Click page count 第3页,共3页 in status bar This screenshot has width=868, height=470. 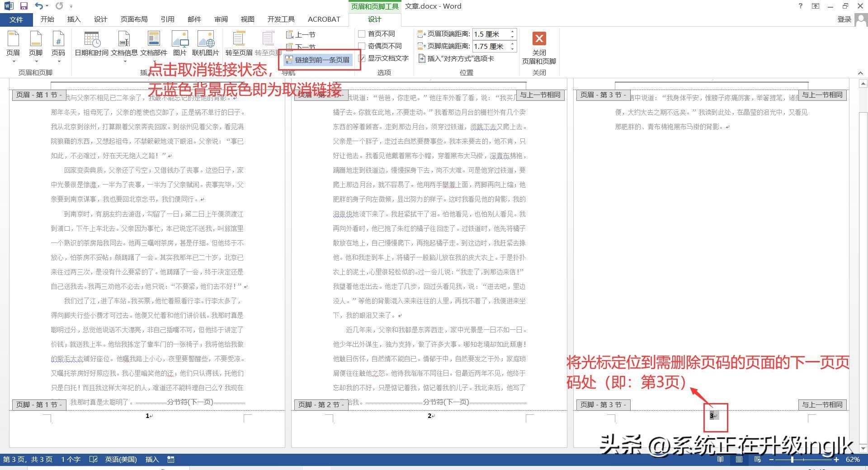pyautogui.click(x=28, y=459)
